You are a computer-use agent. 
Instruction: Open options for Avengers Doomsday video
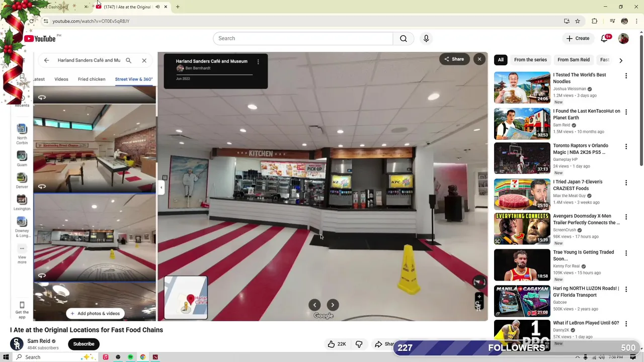626,217
